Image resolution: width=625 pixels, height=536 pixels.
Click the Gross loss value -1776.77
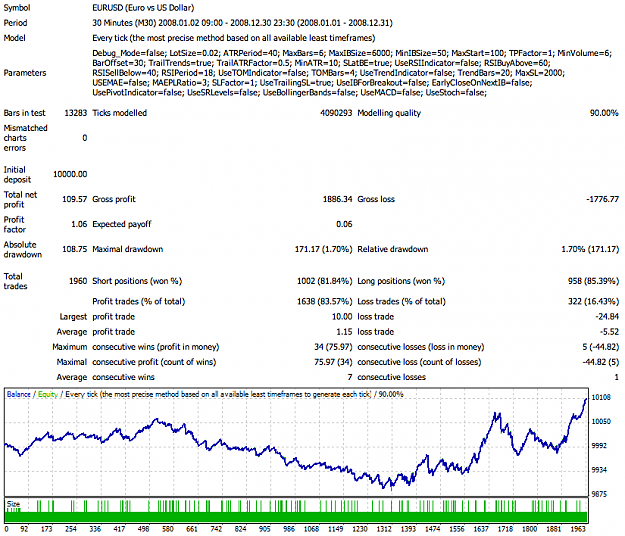point(602,199)
